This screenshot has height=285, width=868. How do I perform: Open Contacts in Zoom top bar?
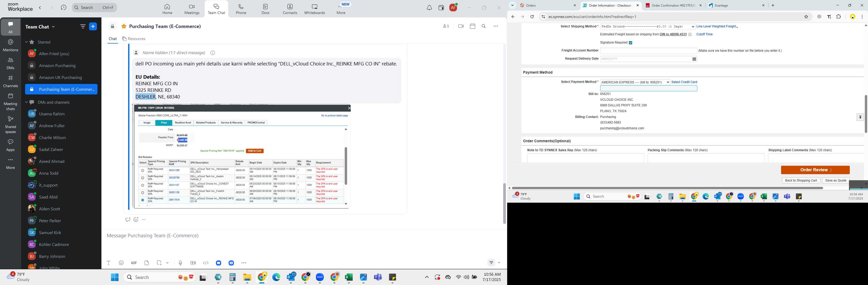pyautogui.click(x=290, y=9)
